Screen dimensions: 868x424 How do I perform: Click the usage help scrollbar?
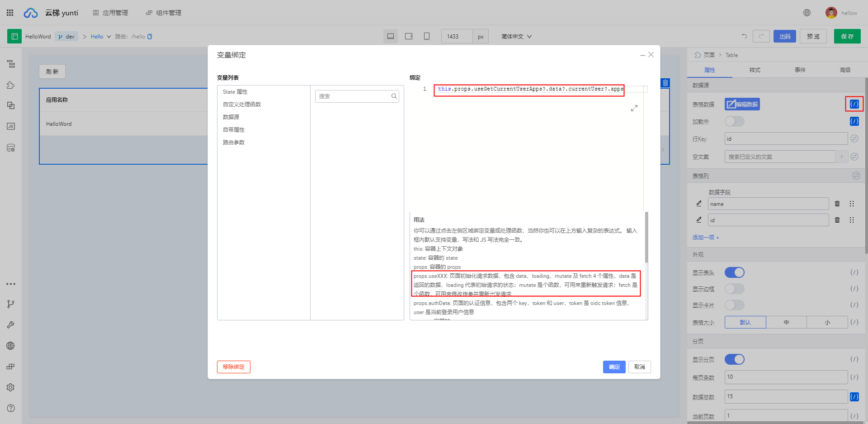click(646, 237)
